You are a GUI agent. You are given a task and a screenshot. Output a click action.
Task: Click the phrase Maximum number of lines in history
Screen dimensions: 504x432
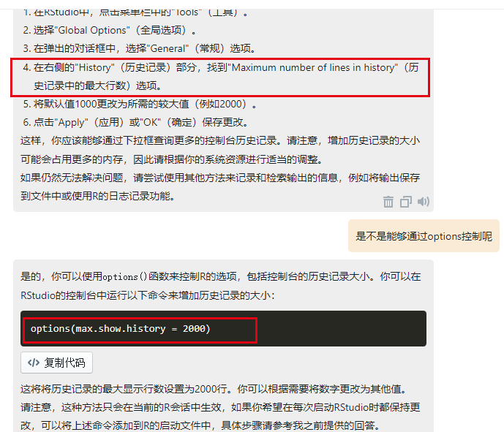[x=313, y=67]
